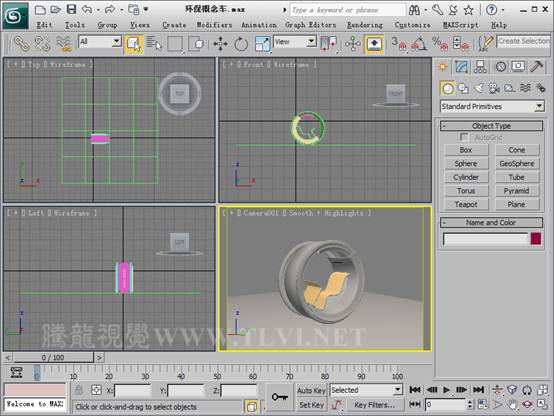Click the GeoSphere primitive button

(517, 163)
